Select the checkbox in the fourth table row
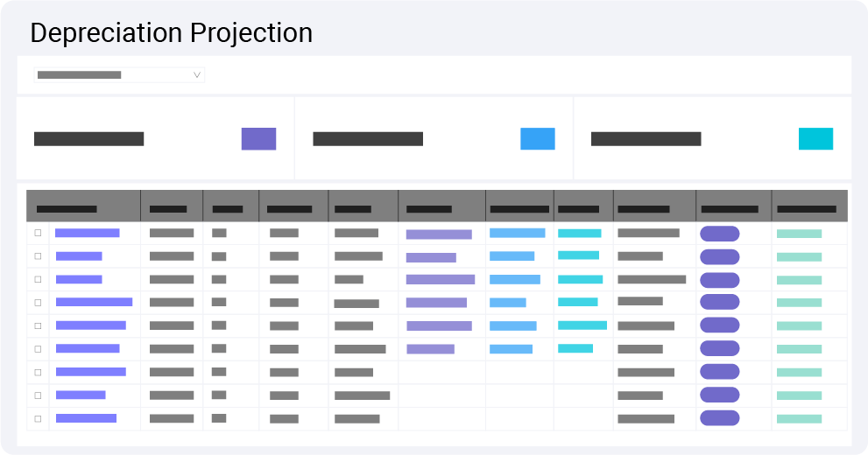The image size is (868, 455). point(38,302)
